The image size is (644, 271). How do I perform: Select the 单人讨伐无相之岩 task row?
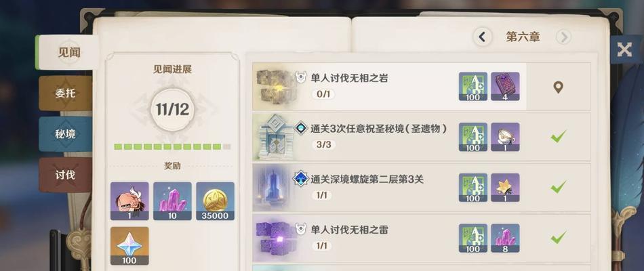coord(422,87)
